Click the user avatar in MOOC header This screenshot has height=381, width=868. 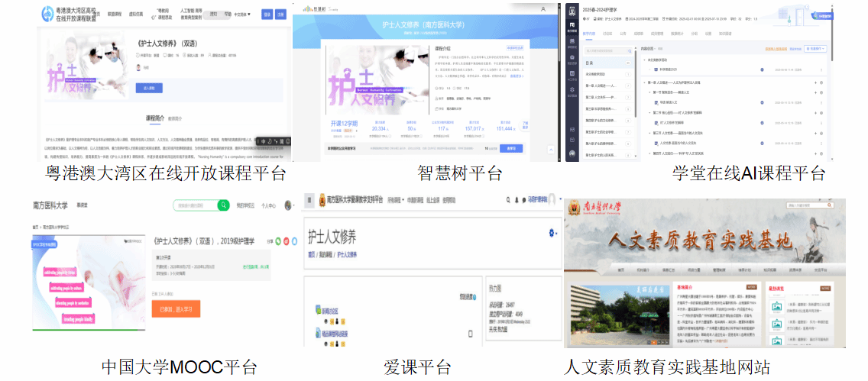(x=288, y=205)
